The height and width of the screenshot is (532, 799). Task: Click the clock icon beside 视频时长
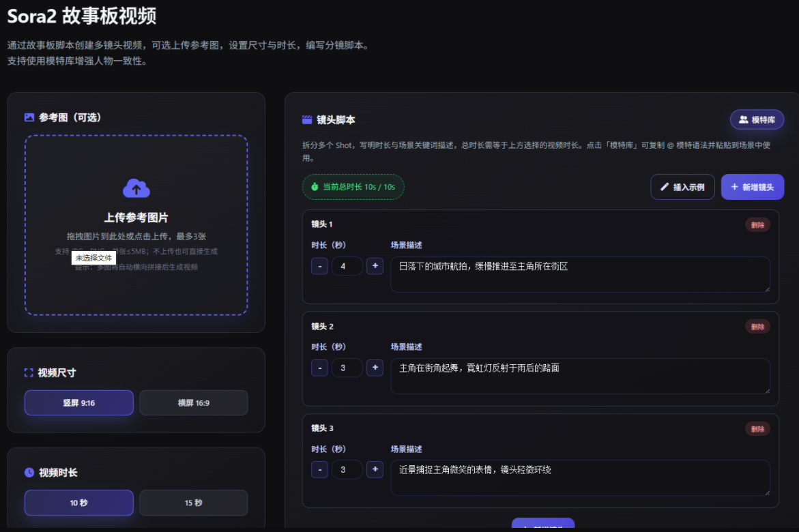tap(27, 472)
